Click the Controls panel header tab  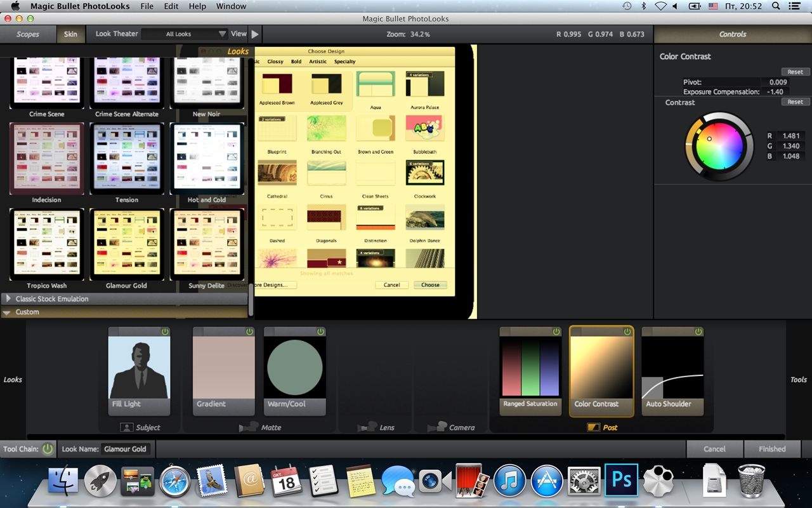pos(733,34)
